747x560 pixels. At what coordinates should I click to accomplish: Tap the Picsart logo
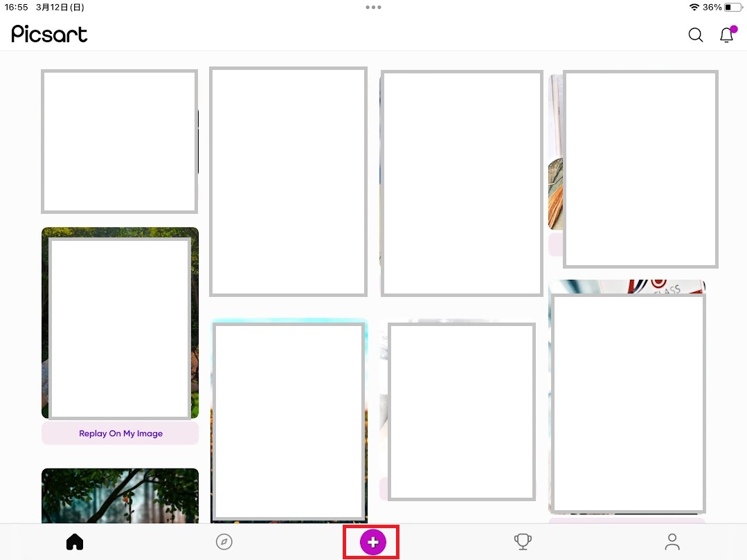(49, 34)
